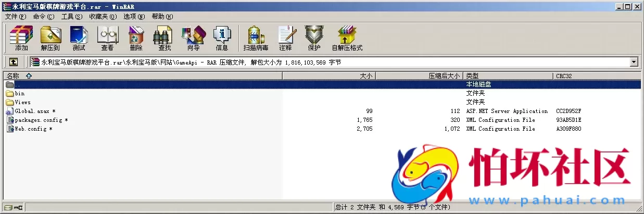This screenshot has width=644, height=214.
Task: Click the Extract To (解压到) icon
Action: 50,39
